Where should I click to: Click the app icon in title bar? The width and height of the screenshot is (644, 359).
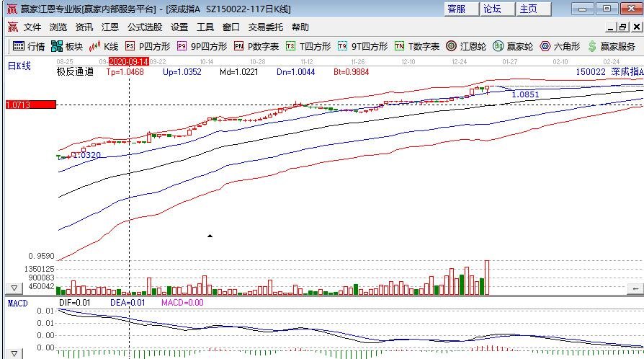tap(12, 9)
